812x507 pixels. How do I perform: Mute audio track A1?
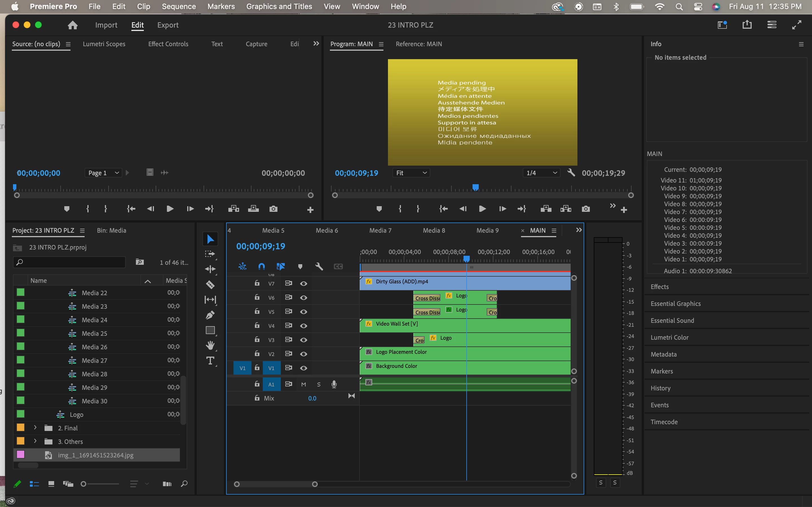303,384
